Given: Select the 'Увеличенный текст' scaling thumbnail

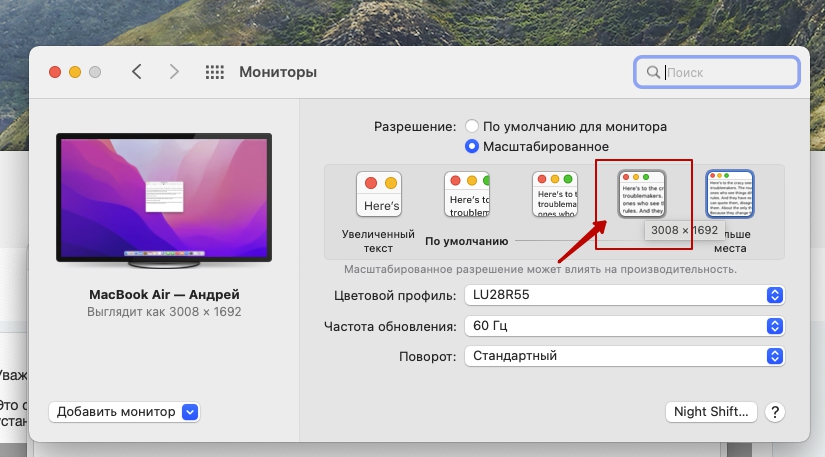Looking at the screenshot, I should pos(380,194).
